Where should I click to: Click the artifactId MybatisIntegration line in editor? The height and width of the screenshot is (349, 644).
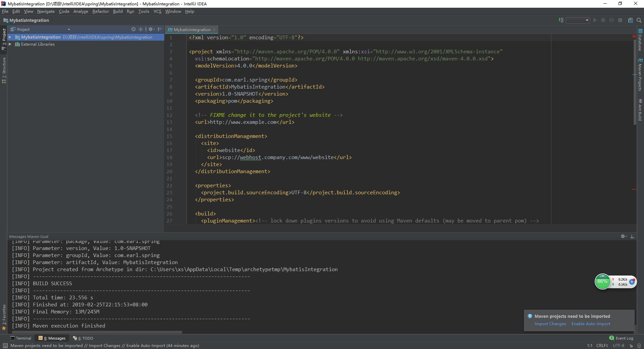[260, 87]
